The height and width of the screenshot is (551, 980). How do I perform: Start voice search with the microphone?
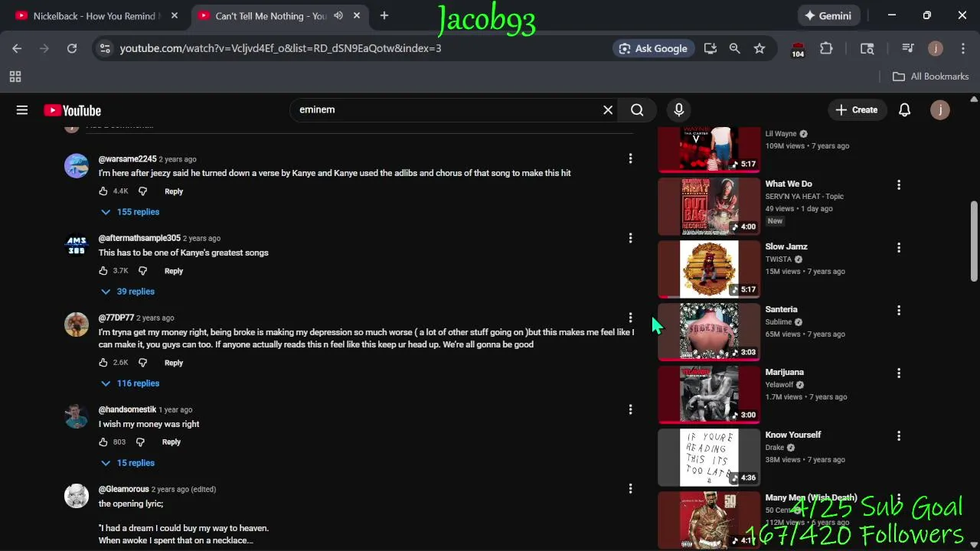click(x=678, y=110)
